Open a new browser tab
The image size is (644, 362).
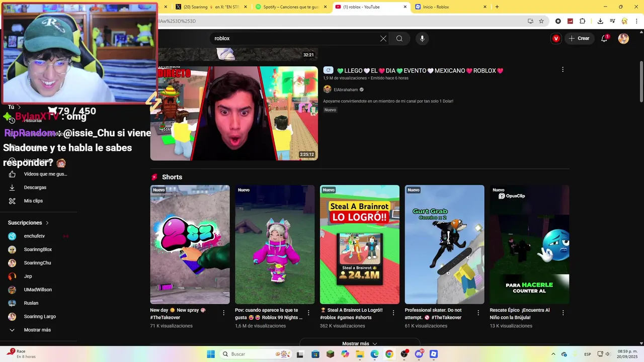[x=497, y=7]
